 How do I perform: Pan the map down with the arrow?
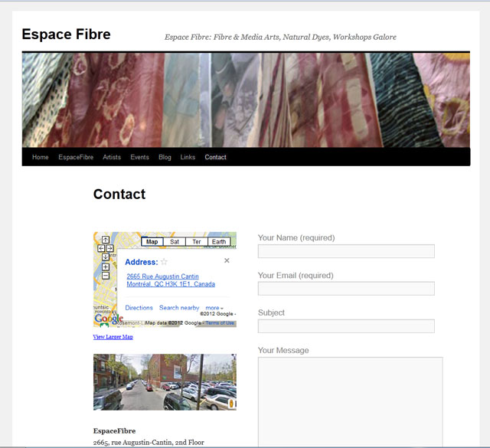click(106, 257)
